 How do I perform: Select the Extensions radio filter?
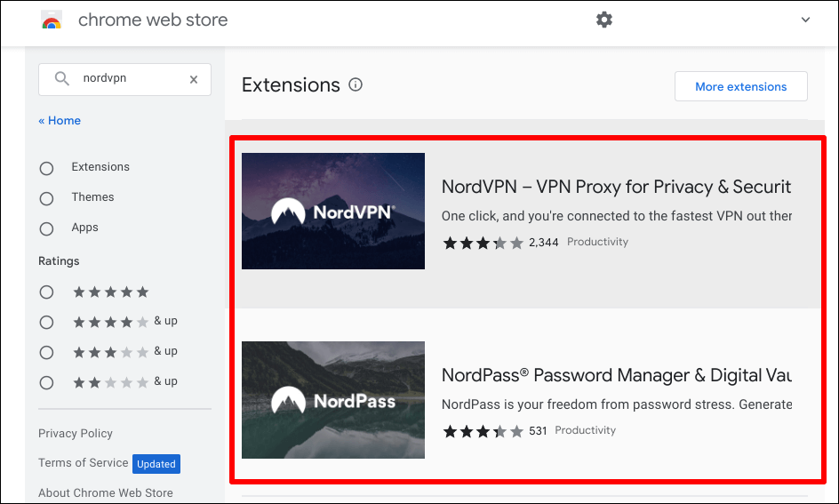click(46, 169)
